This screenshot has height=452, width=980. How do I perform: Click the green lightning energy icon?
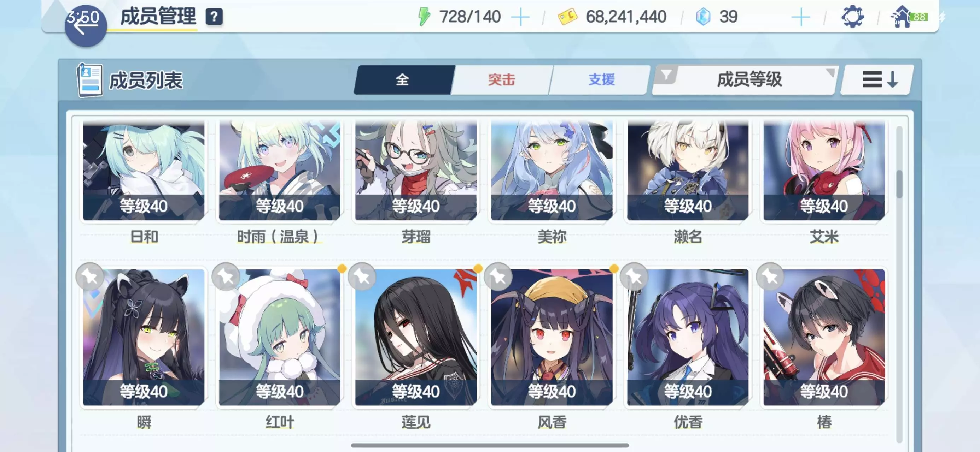coord(424,17)
